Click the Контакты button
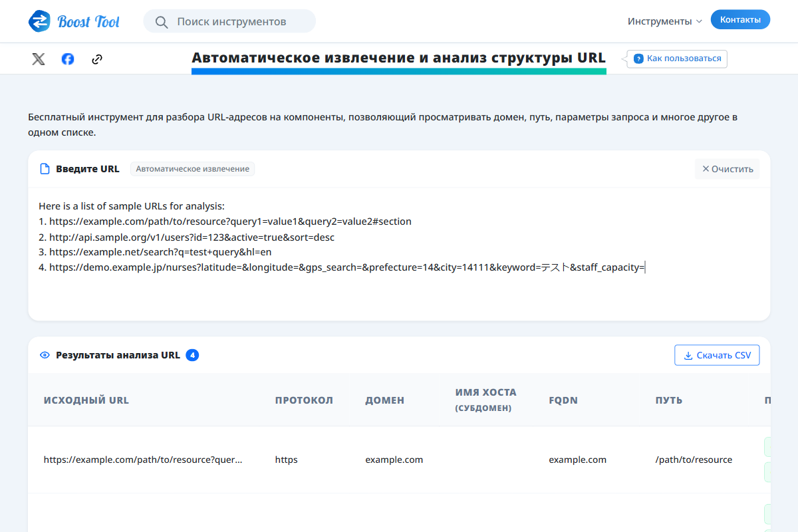The width and height of the screenshot is (798, 532). coord(740,20)
